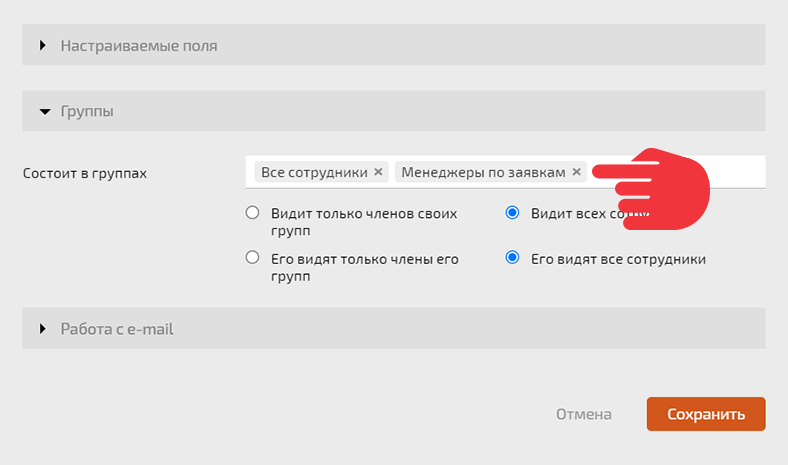
Task: Click the "Его видят все сотрудники" label text
Action: click(x=618, y=259)
